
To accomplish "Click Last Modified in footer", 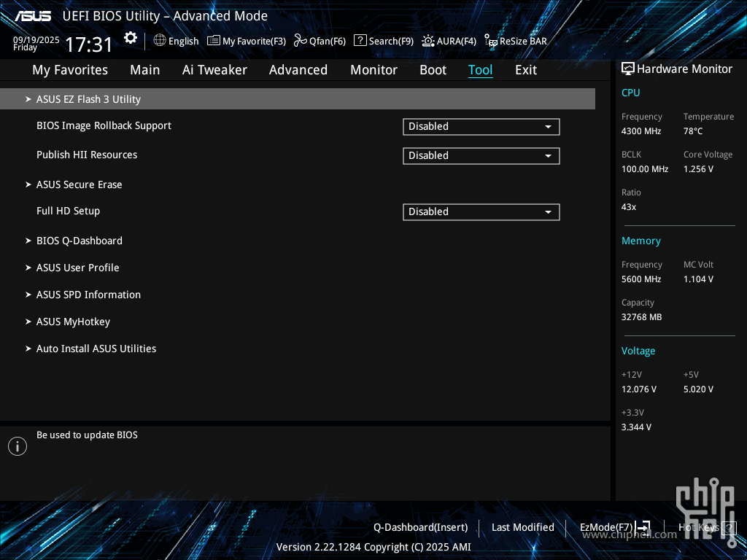I will 522,528.
